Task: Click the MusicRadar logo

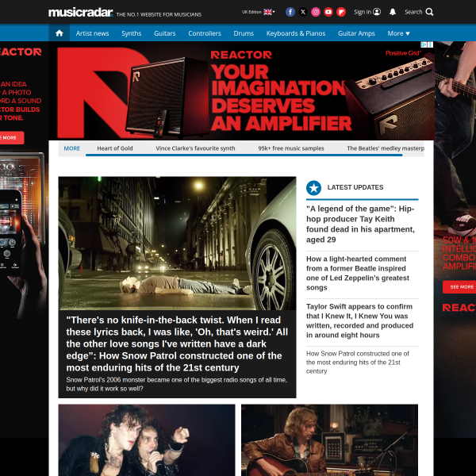Action: coord(80,13)
